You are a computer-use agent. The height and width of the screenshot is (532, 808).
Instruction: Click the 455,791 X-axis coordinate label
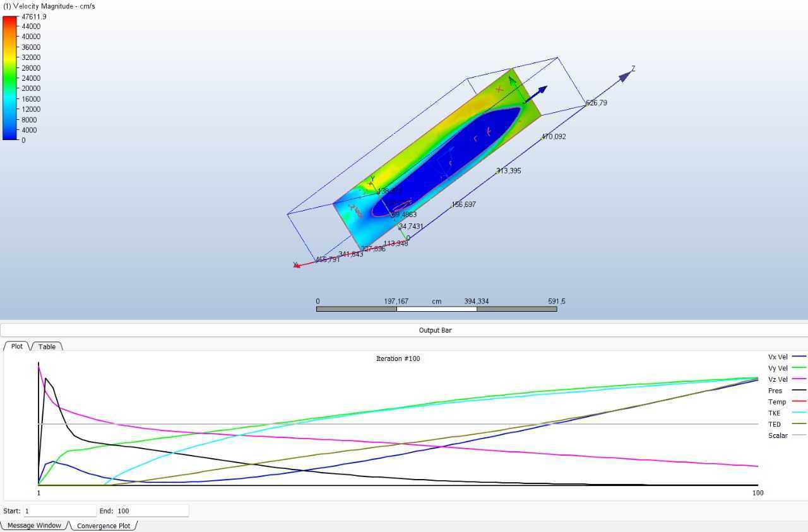[x=328, y=259]
